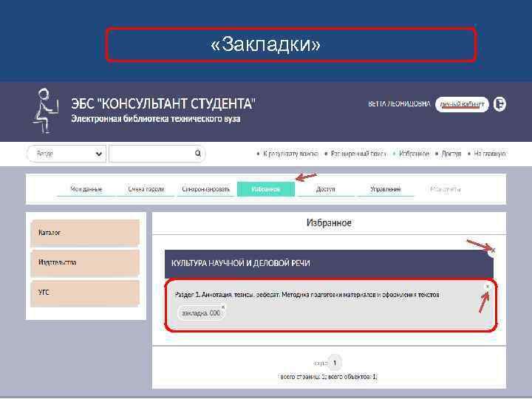Click the subtitle Электронная библиотека технического вуза

pyautogui.click(x=156, y=119)
